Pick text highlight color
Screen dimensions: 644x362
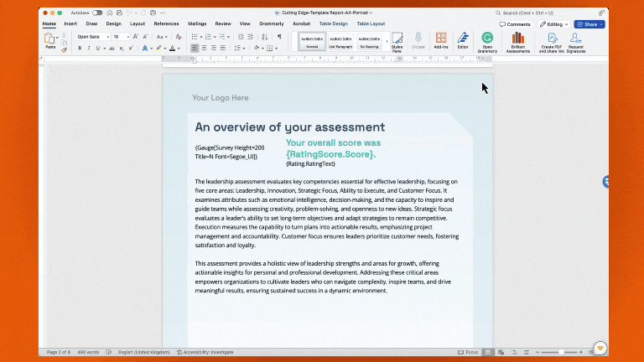coord(158,49)
